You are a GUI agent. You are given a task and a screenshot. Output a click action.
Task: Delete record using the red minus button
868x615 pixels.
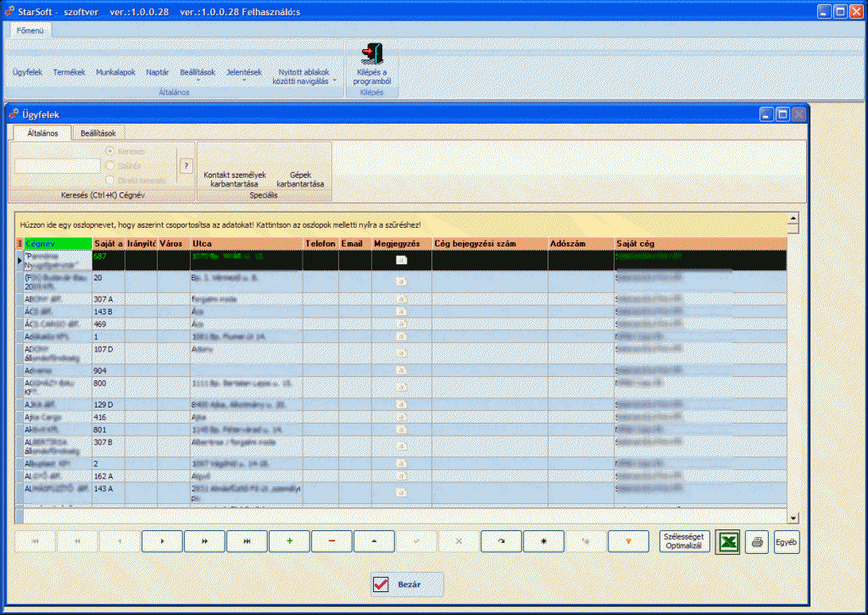tap(332, 541)
